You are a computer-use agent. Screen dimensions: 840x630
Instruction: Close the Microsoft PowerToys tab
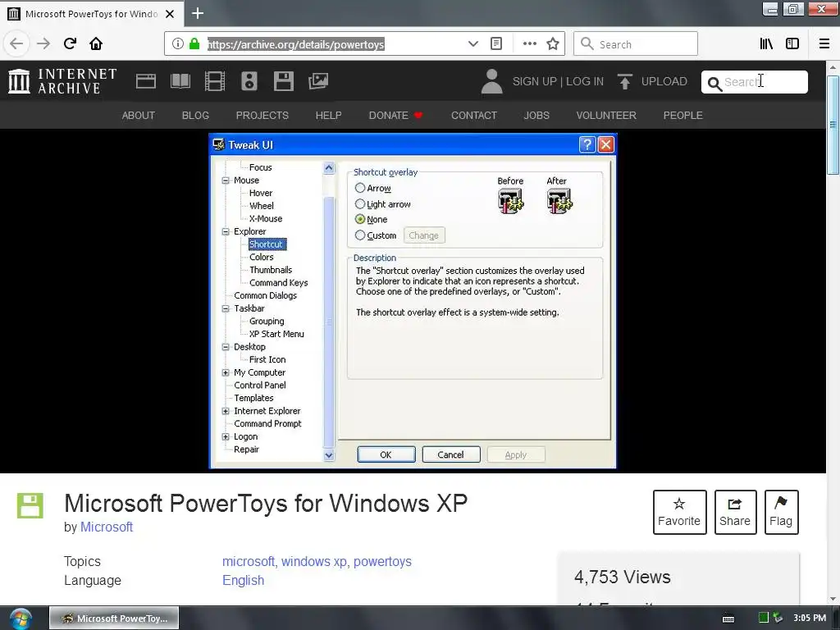170,14
